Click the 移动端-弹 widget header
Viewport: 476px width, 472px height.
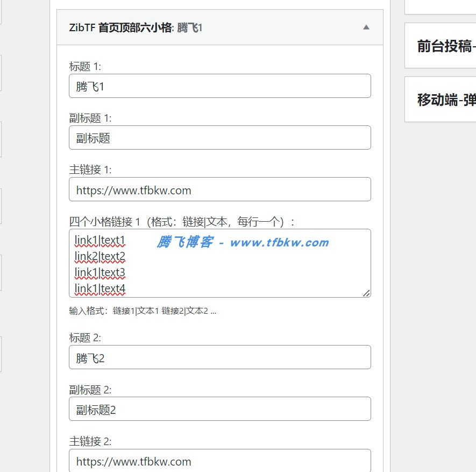click(x=440, y=100)
